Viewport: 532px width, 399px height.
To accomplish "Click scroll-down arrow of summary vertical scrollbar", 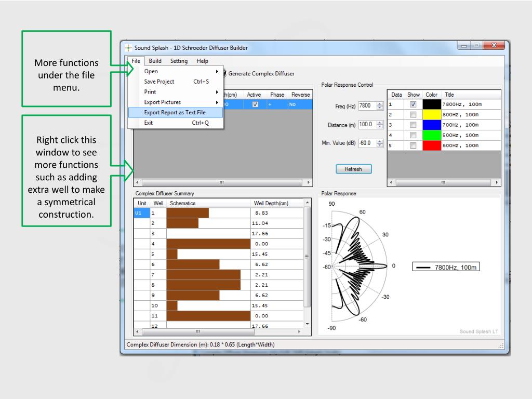I will (308, 324).
